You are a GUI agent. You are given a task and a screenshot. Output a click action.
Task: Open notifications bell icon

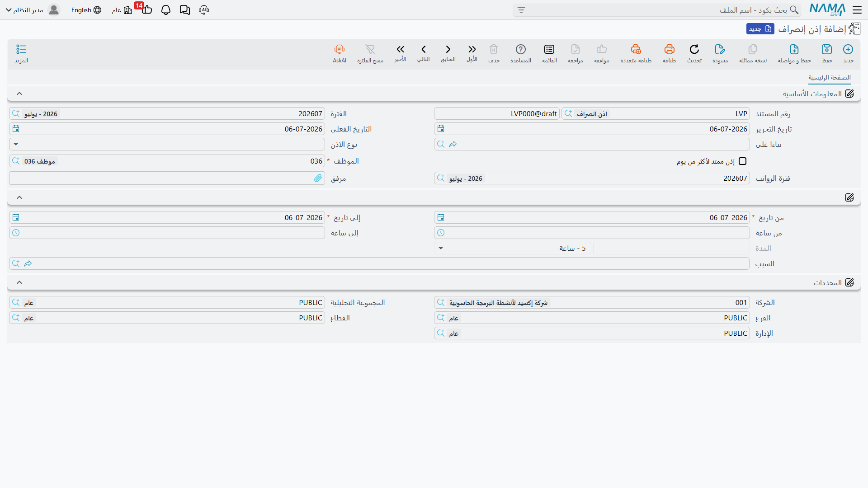(x=166, y=10)
